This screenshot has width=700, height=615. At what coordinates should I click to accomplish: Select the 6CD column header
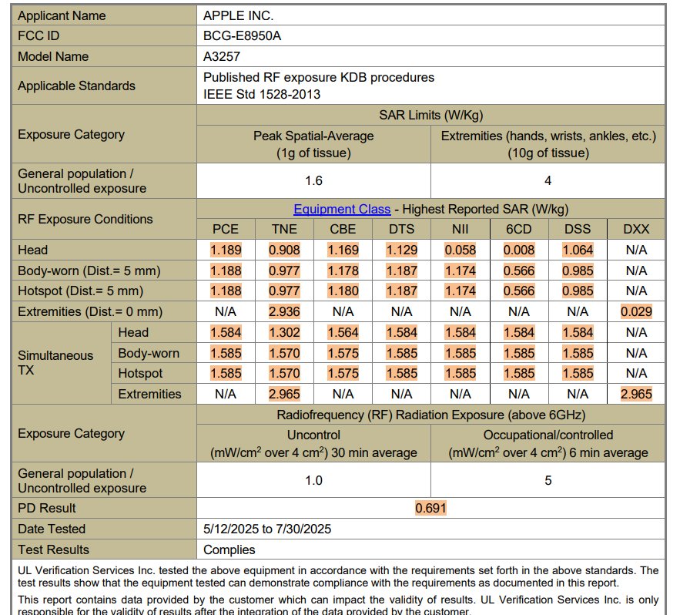tap(519, 229)
